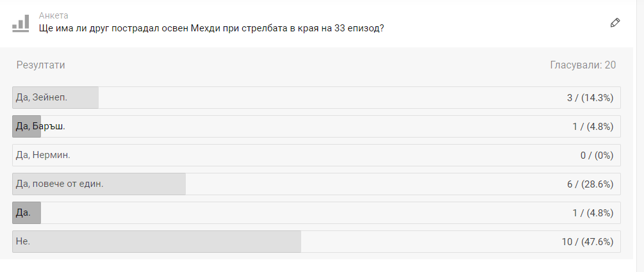The image size is (644, 272).
Task: Click the 'Гласували: 20' voter count
Action: pyautogui.click(x=582, y=65)
